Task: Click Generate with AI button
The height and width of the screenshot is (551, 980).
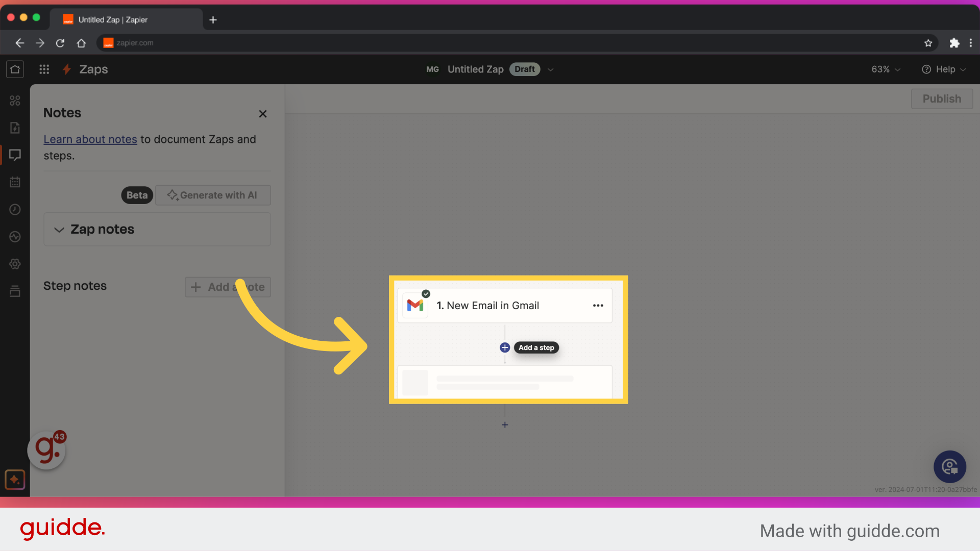Action: (x=213, y=195)
